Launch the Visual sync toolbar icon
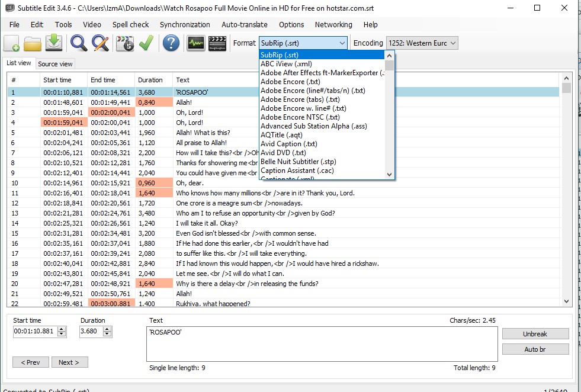 point(125,43)
